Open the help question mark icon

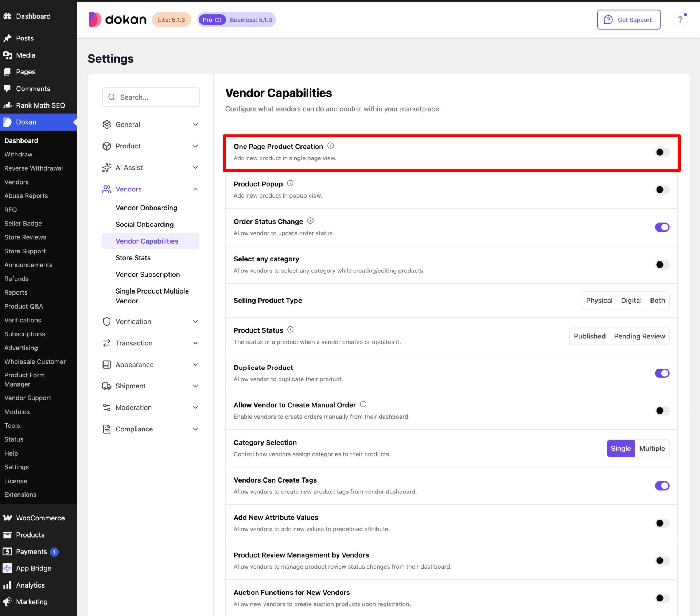[680, 20]
